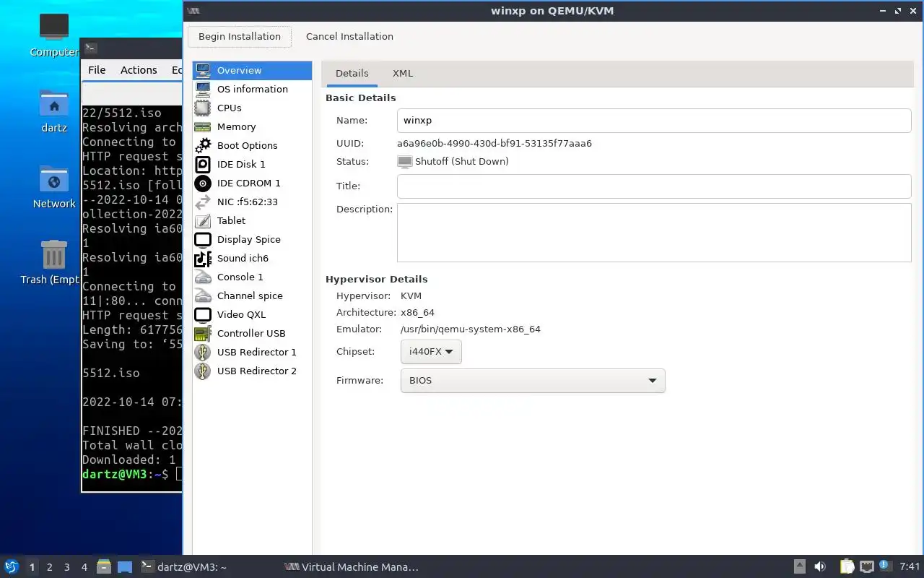Select the IDE CDROM 1 disc icon
924x578 pixels.
203,183
